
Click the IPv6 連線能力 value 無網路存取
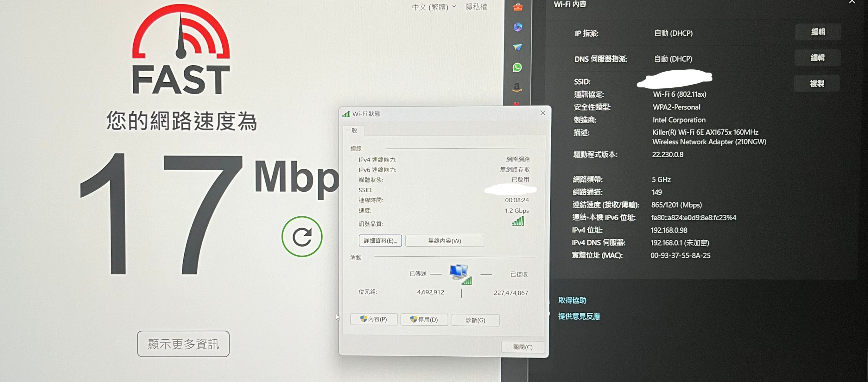tap(515, 169)
